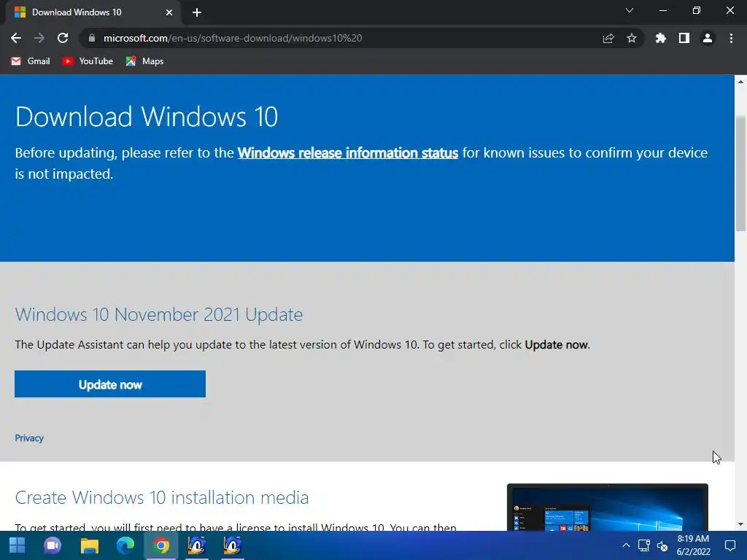Show hidden system tray icons

point(626,545)
